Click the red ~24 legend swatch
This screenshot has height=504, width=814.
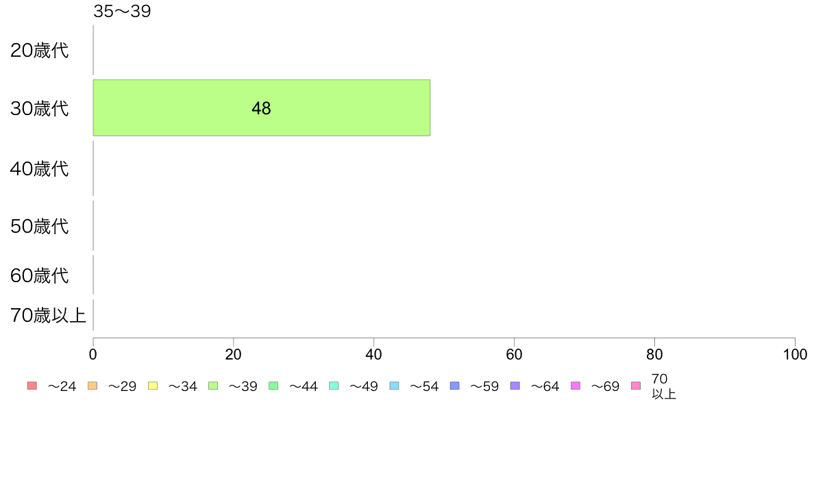pos(32,386)
